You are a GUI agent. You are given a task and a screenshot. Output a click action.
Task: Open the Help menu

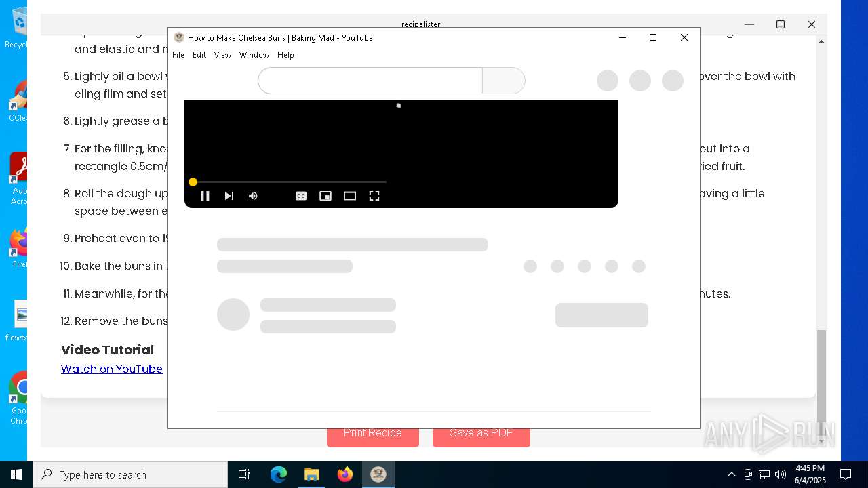pos(285,55)
